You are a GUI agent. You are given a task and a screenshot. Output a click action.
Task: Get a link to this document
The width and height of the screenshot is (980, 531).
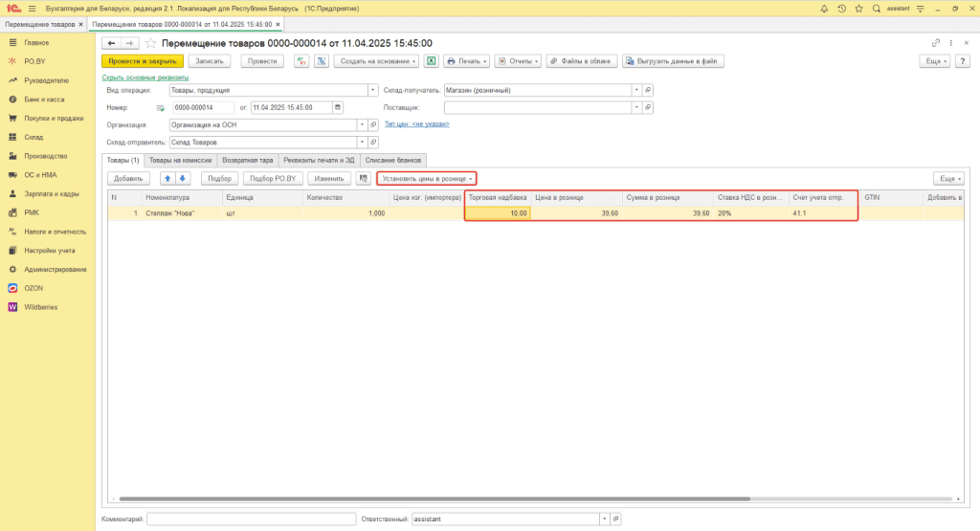pyautogui.click(x=936, y=43)
